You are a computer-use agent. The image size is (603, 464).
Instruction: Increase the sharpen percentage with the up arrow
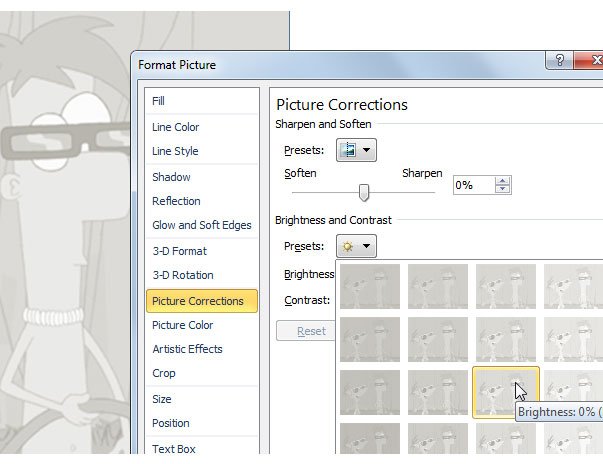(x=503, y=180)
